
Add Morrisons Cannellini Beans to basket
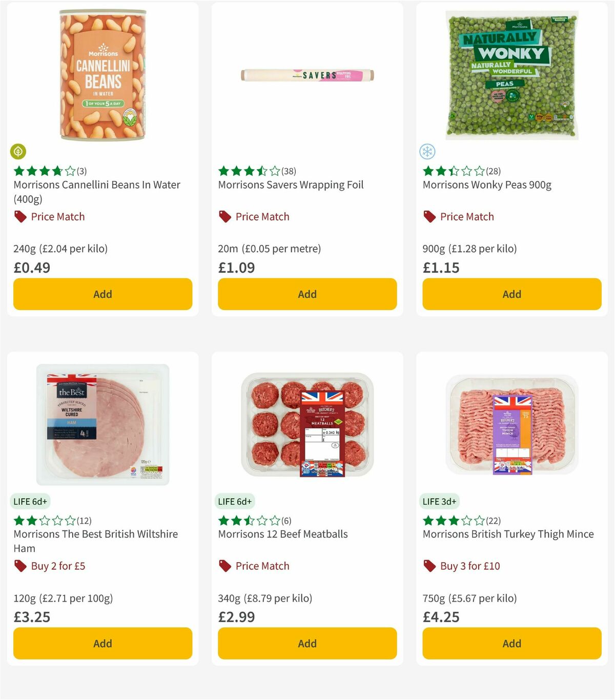click(x=102, y=294)
